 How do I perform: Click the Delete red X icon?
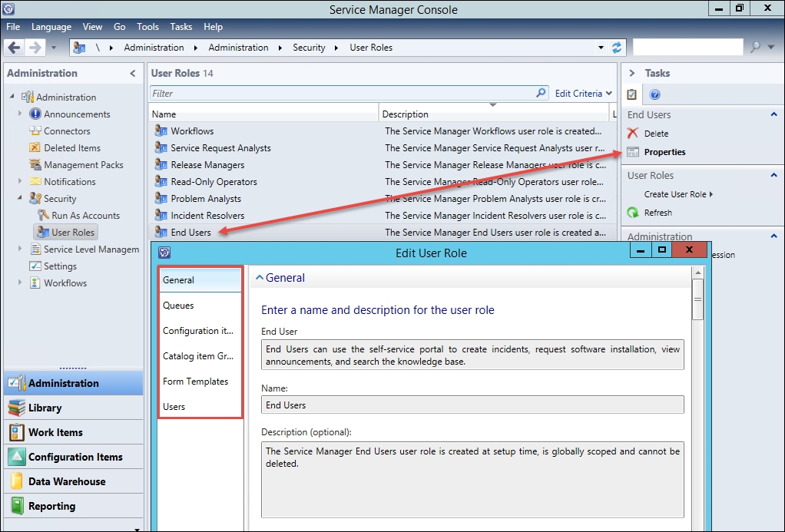633,133
